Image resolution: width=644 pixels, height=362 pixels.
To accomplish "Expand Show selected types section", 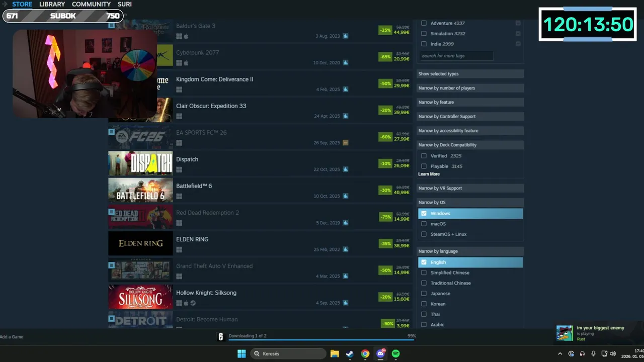I will click(470, 74).
